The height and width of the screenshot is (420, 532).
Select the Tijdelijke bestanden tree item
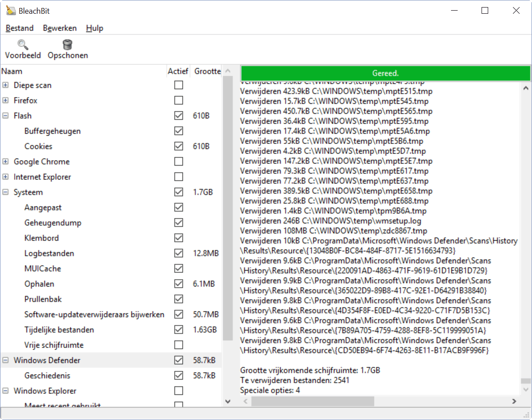tap(59, 330)
